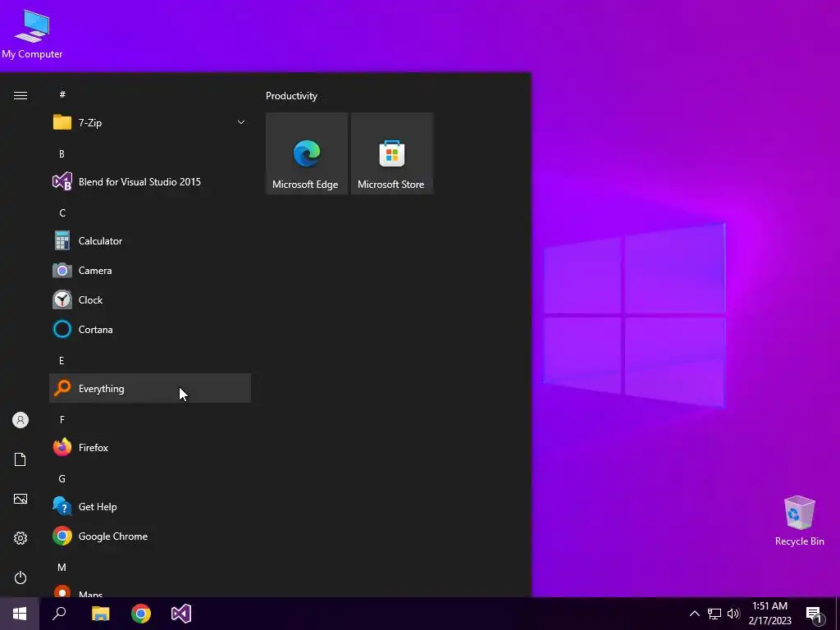The width and height of the screenshot is (840, 630).
Task: Open Visual Studio from the taskbar
Action: point(181,614)
